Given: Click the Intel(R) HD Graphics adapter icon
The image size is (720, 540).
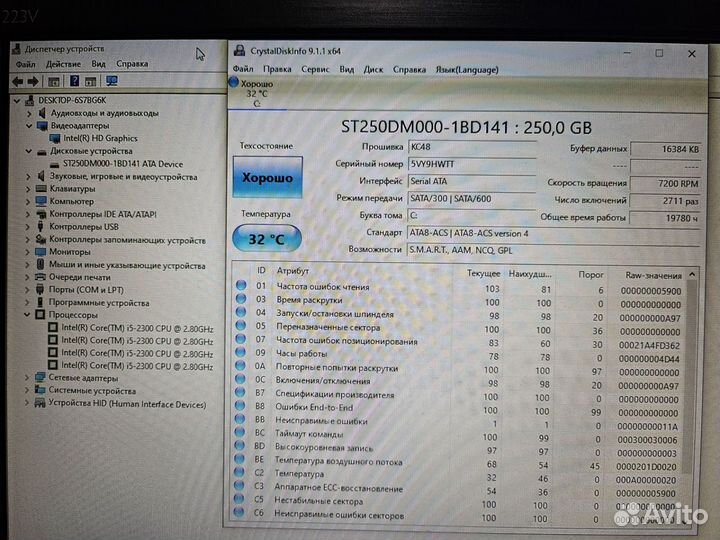Looking at the screenshot, I should coord(55,138).
